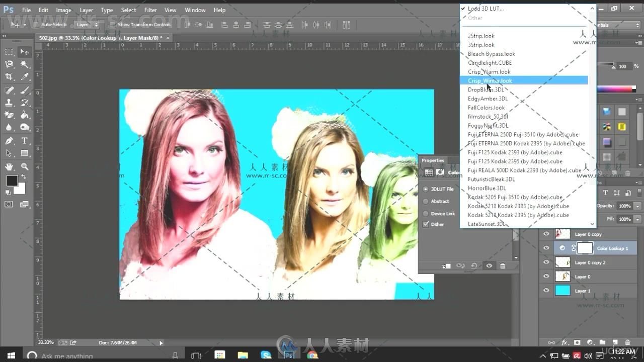Select the Eyedropper tool
The image size is (644, 362).
click(x=25, y=77)
